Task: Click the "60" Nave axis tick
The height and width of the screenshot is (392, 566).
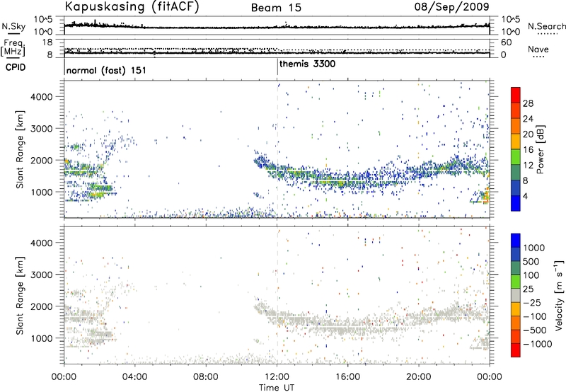Action: tap(506, 42)
